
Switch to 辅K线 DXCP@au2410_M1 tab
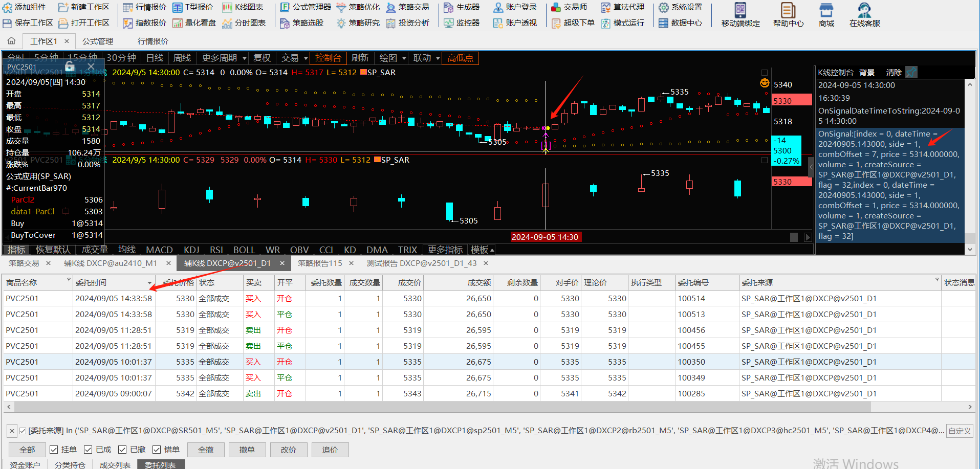111,263
